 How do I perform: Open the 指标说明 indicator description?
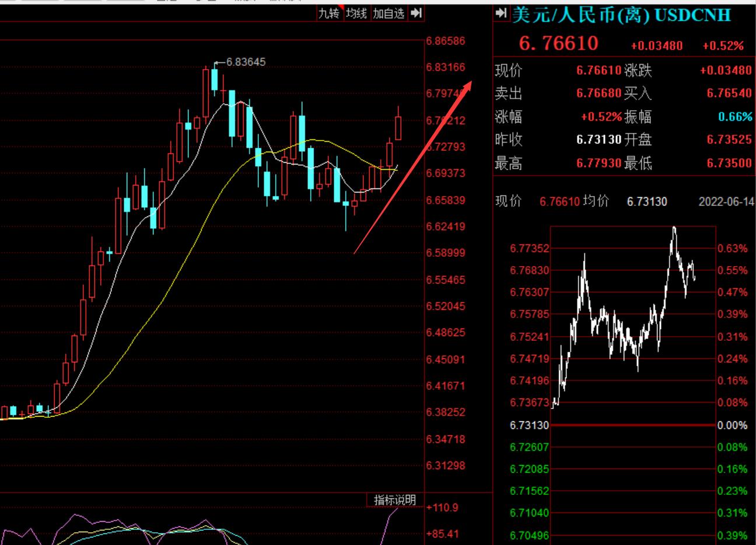(x=395, y=500)
